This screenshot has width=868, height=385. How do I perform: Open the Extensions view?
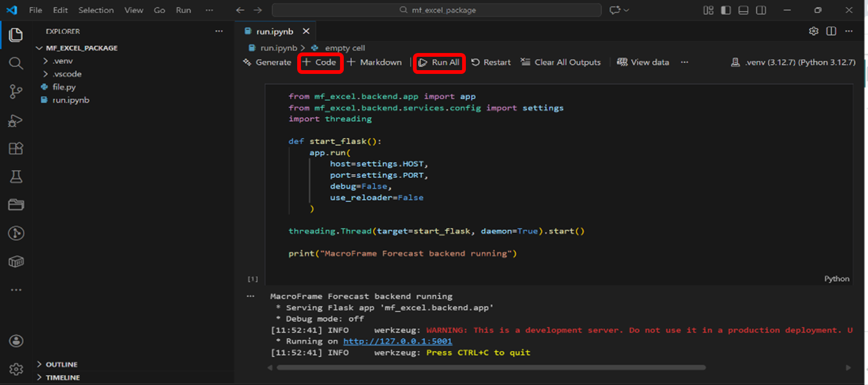16,148
